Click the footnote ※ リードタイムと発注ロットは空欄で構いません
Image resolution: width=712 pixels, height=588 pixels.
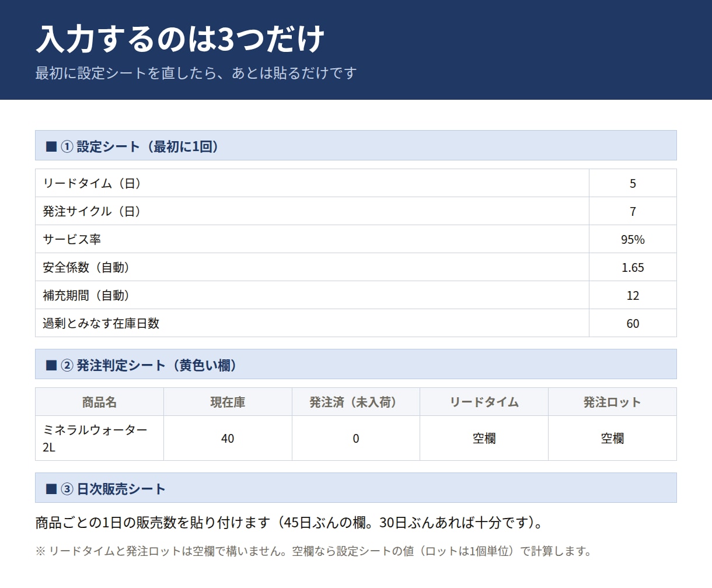pos(161,551)
